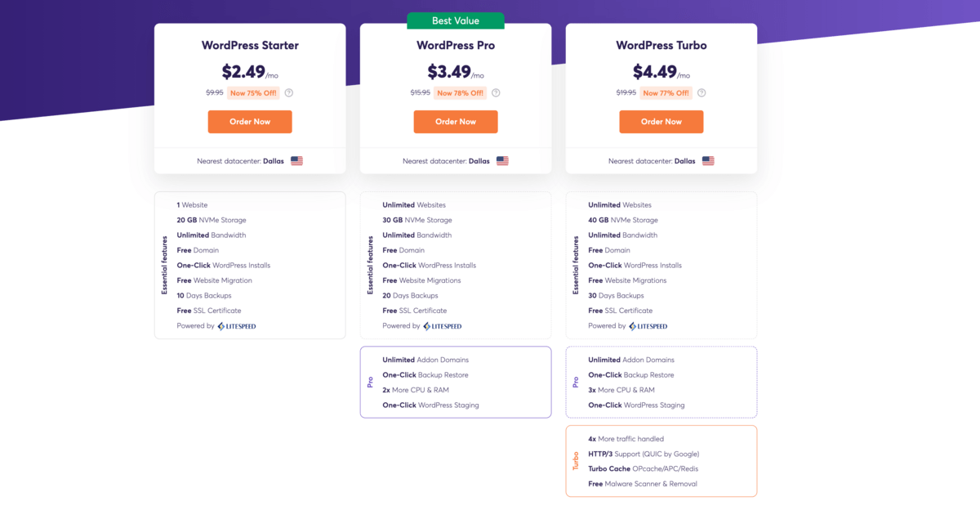The height and width of the screenshot is (506, 980).
Task: Click the Now 75% Off badge
Action: (x=253, y=92)
